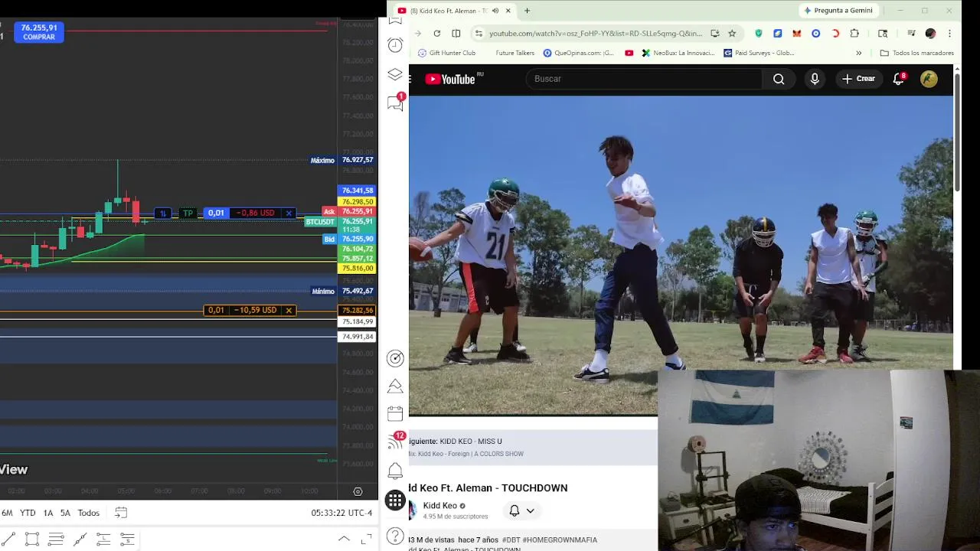
Task: Open Gift Hunter Club bookmark
Action: [446, 53]
